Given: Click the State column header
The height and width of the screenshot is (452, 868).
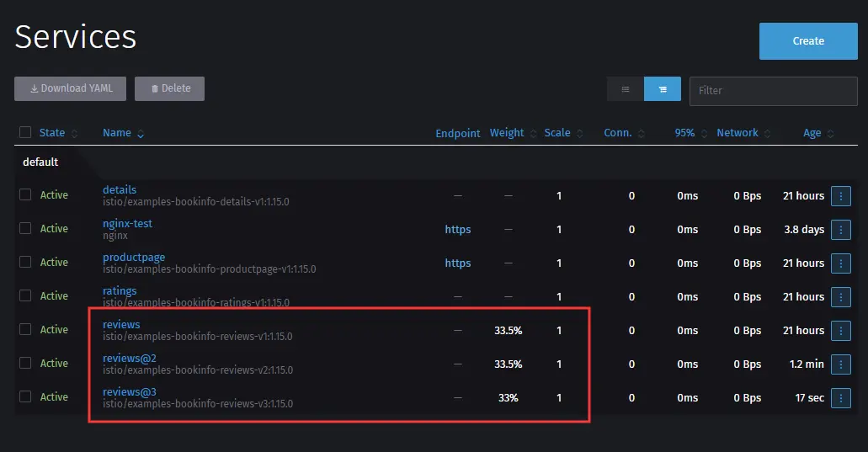Looking at the screenshot, I should coord(52,133).
